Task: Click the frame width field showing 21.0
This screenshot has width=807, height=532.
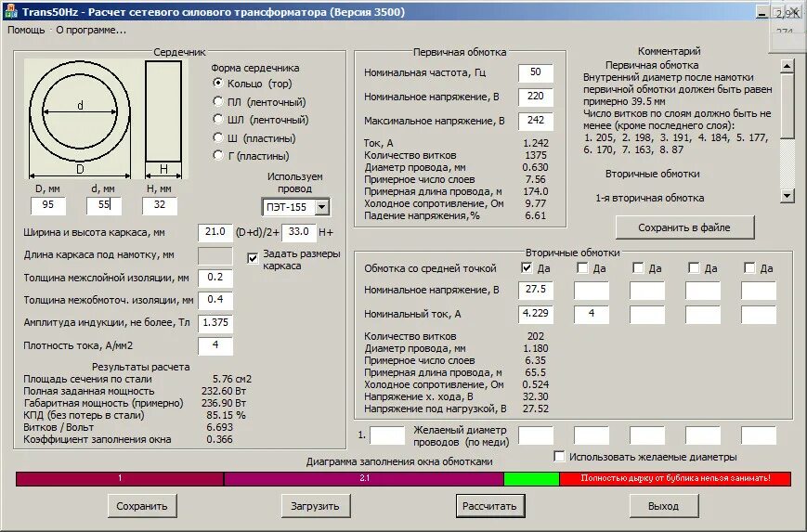Action: (x=215, y=232)
